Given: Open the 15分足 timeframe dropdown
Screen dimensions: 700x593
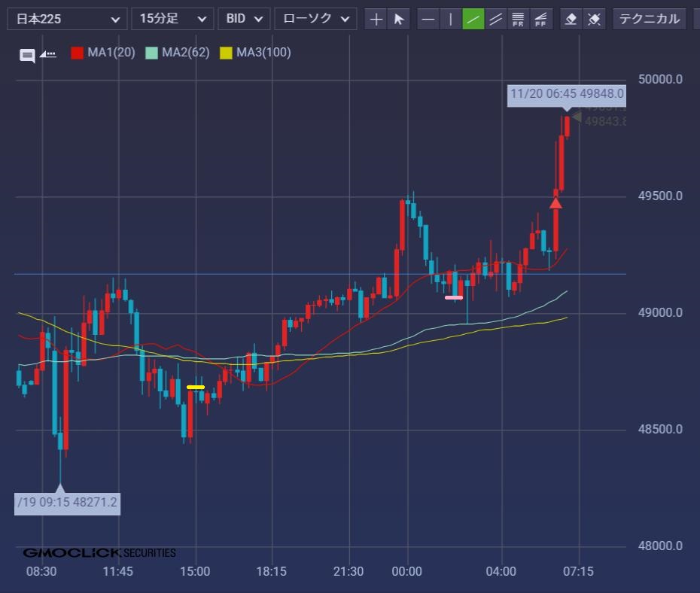Looking at the screenshot, I should coord(172,19).
